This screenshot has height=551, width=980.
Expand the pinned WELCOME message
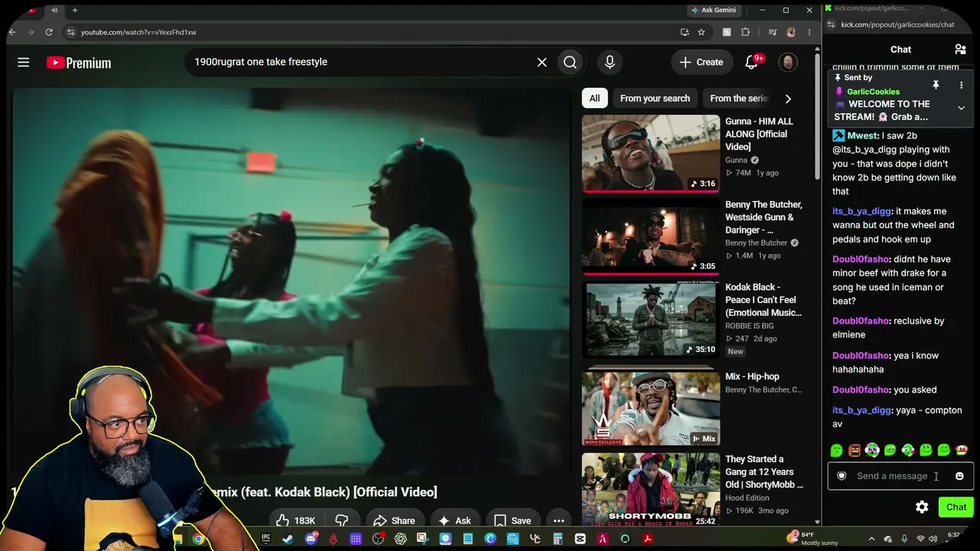click(x=962, y=108)
